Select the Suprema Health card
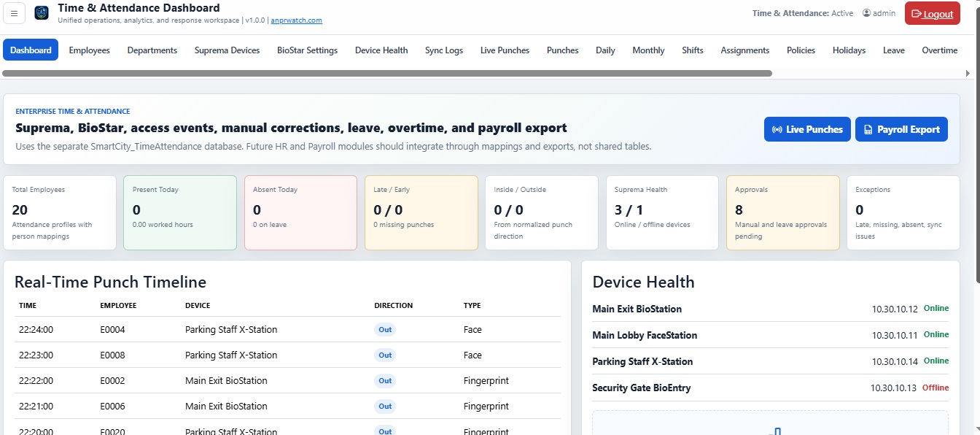Image resolution: width=980 pixels, height=435 pixels. (x=662, y=212)
